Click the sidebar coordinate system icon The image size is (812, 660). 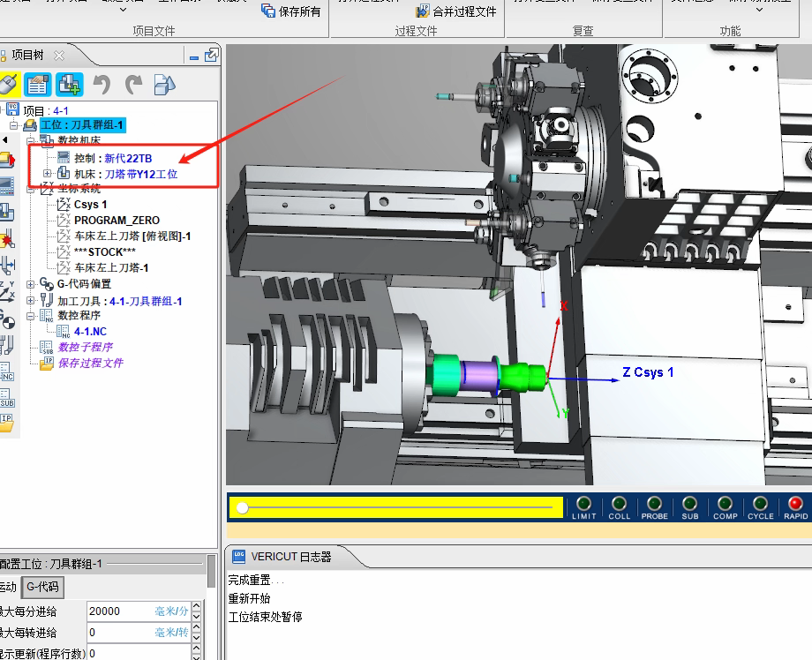pos(7,292)
